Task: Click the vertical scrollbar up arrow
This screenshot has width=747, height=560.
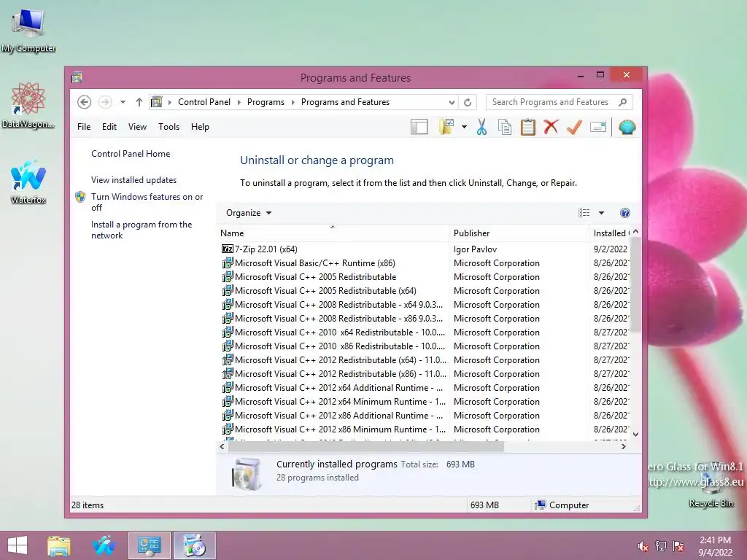Action: pyautogui.click(x=635, y=231)
